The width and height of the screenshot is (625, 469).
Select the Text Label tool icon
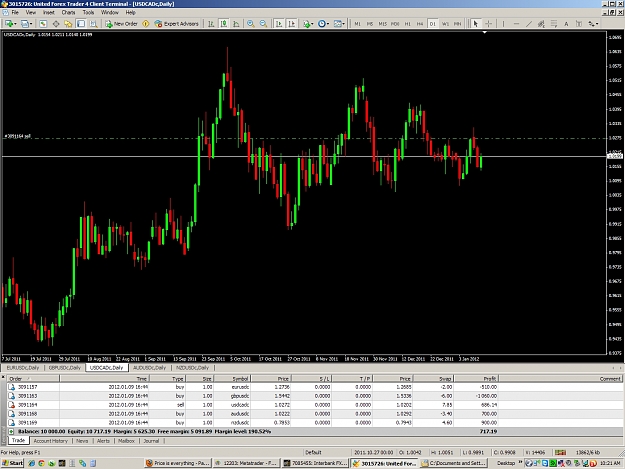click(579, 24)
